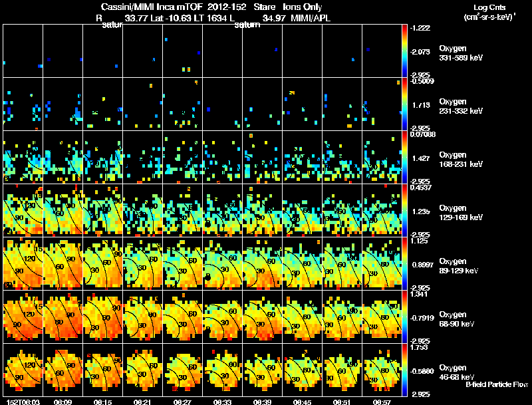Click the B-field Particle Flow legend text

(497, 384)
